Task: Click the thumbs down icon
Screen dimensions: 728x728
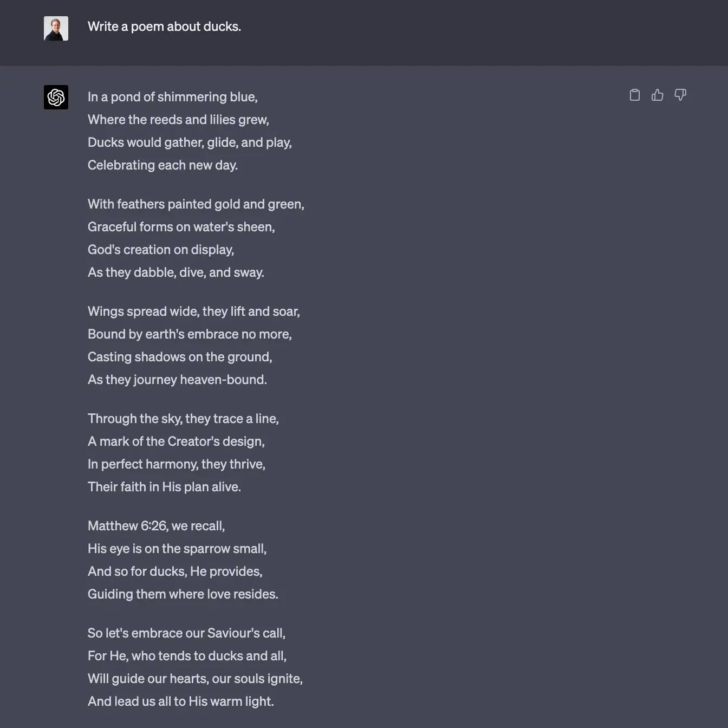Action: [x=680, y=95]
